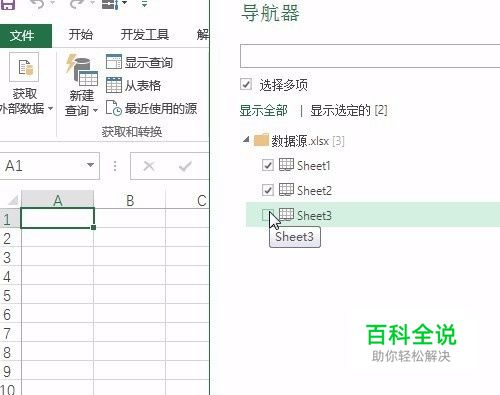Click inside the Name Box showing A1
The width and height of the screenshot is (500, 395).
(42, 166)
